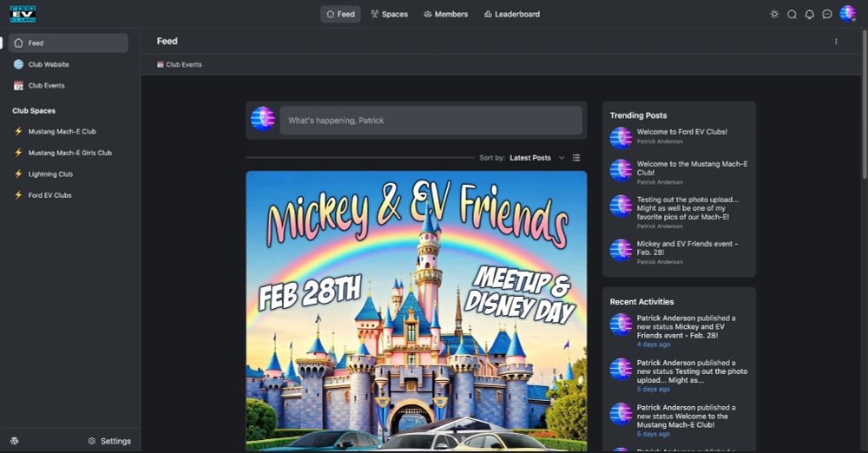Select Feed in the left sidebar
The image size is (868, 453).
tap(68, 43)
